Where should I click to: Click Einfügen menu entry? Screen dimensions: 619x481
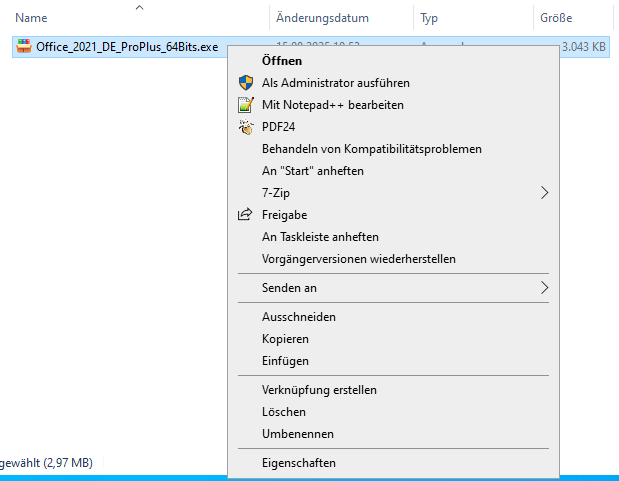pos(285,361)
